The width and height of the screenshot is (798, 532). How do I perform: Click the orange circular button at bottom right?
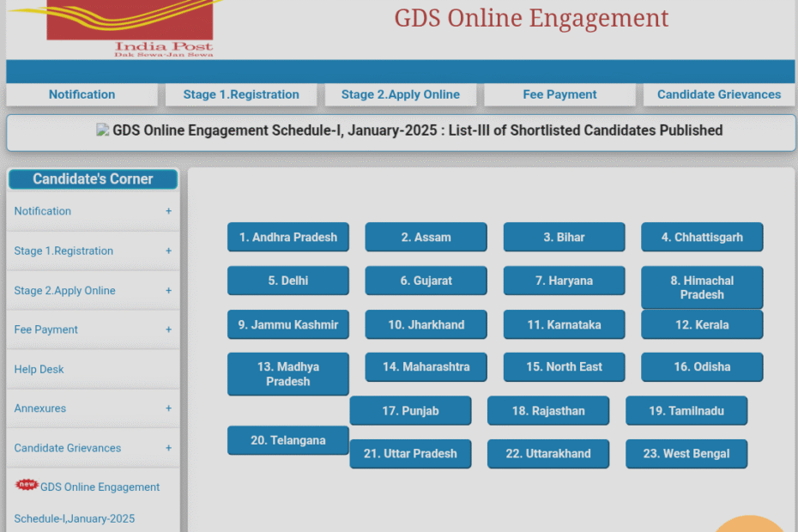point(749,524)
